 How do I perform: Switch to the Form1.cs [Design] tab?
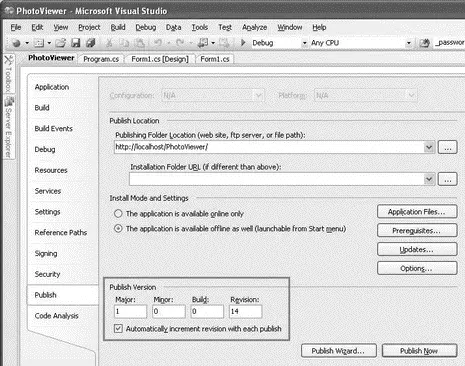160,59
